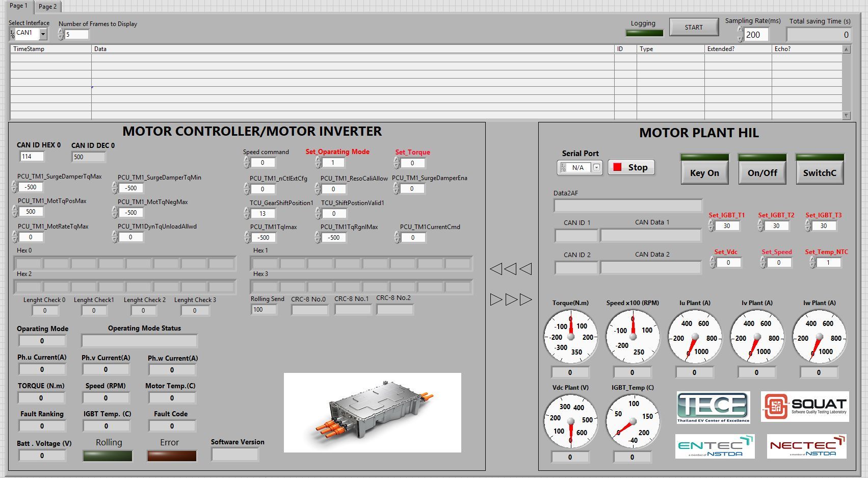Image resolution: width=868 pixels, height=478 pixels.
Task: Click the motor inverter picture
Action: (372, 413)
